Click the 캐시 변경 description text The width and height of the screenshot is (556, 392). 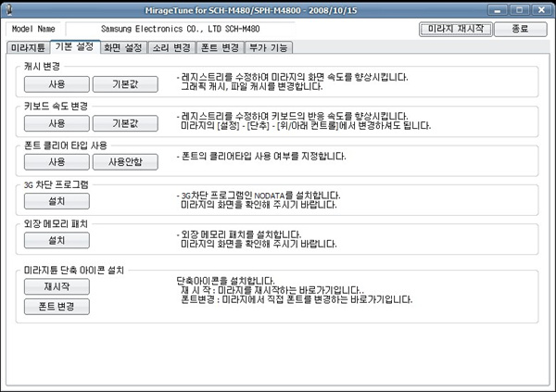(293, 82)
